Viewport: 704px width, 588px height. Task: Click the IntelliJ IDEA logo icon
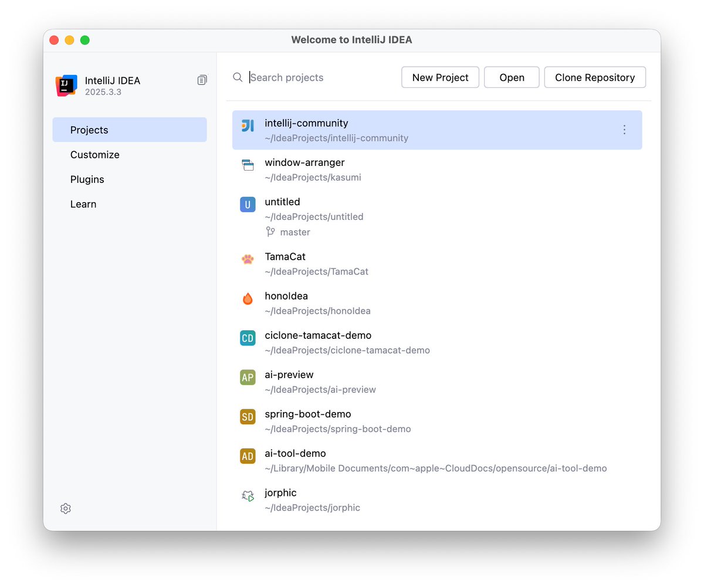tap(66, 86)
